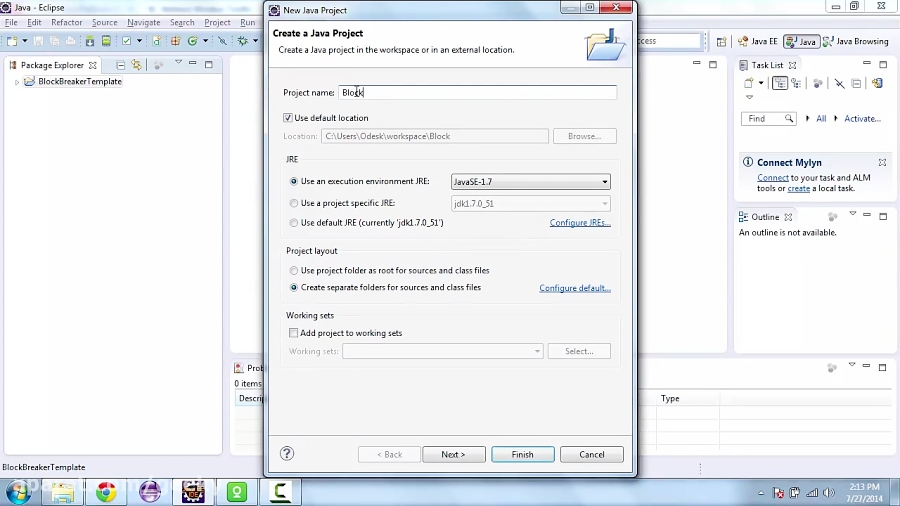Close the Connect Mylyn notice

tap(882, 162)
